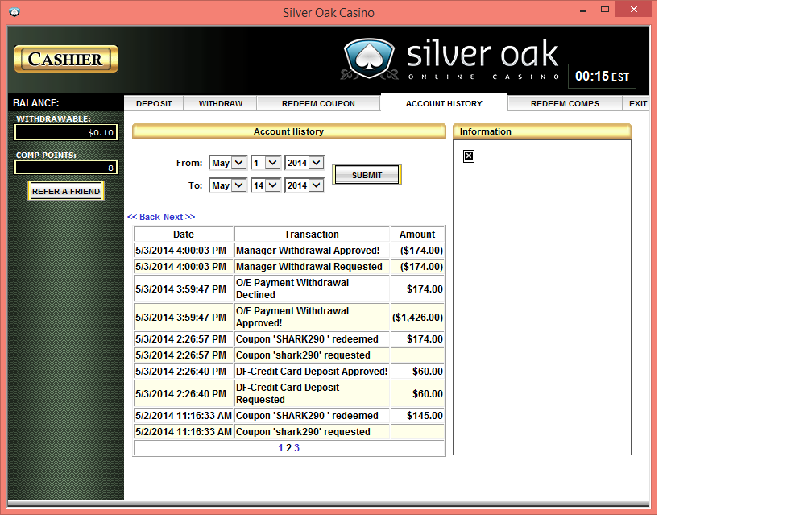The image size is (812, 515).
Task: Click the app icon in the title bar
Action: pyautogui.click(x=14, y=12)
